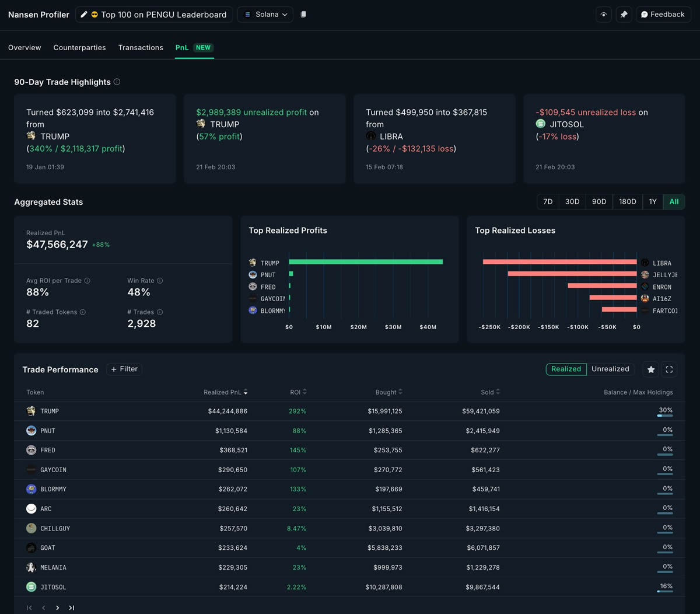Viewport: 700px width, 614px height.
Task: Switch to the Counterparties tab
Action: [x=79, y=47]
